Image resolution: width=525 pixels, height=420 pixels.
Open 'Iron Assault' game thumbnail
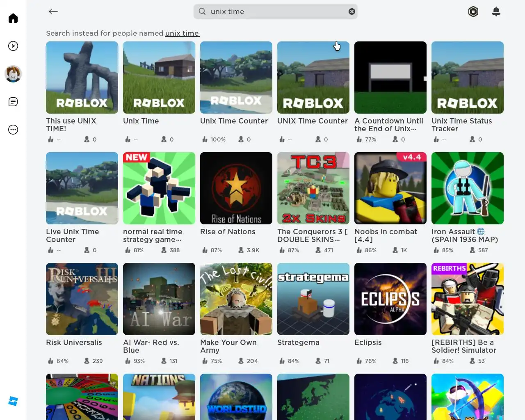(468, 188)
